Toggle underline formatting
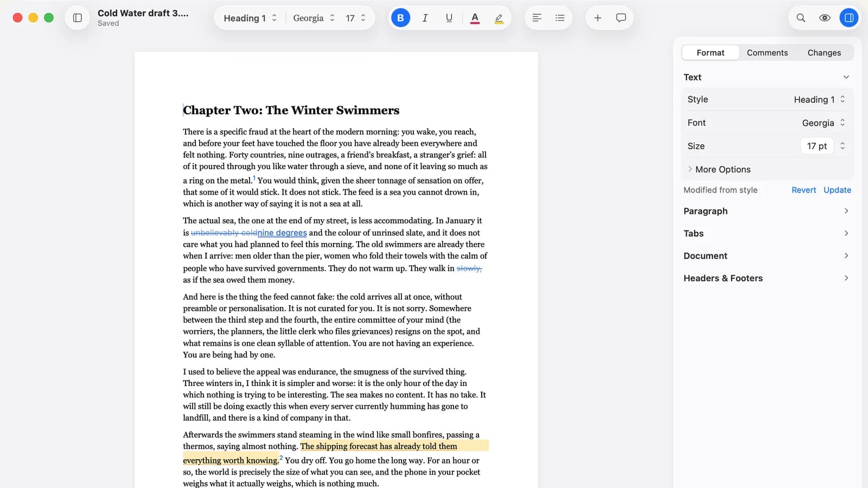This screenshot has width=868, height=488. (x=449, y=18)
